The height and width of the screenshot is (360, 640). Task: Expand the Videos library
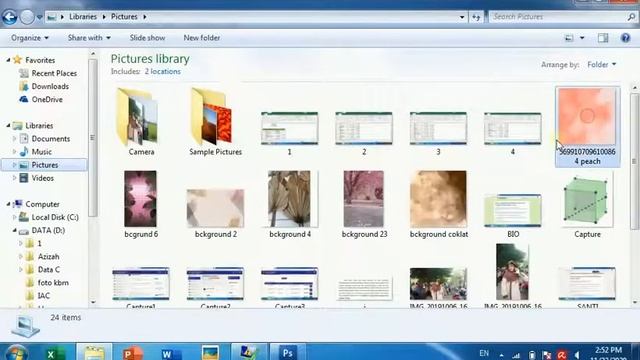15,178
